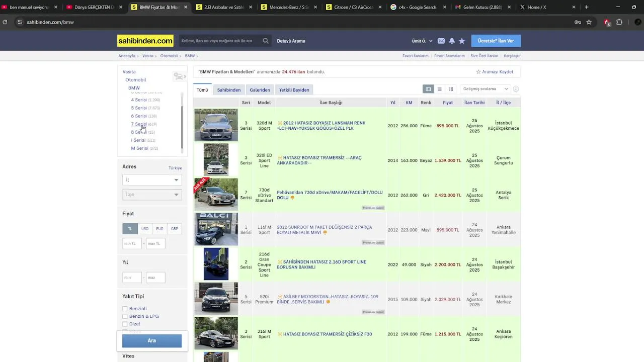Open Karşılaştır link
This screenshot has height=362, width=644.
click(512, 56)
